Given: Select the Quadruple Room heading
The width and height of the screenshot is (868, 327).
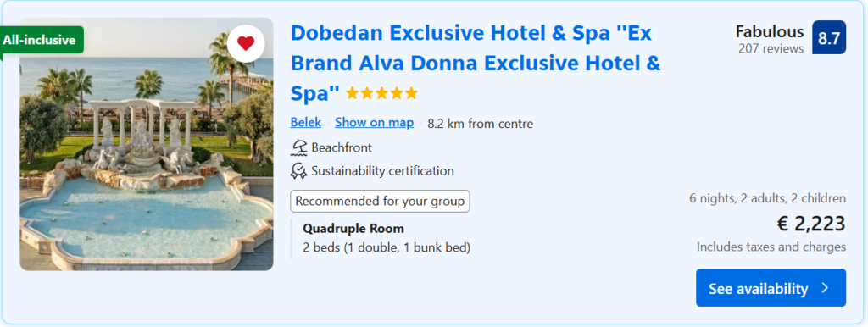Looking at the screenshot, I should (x=353, y=229).
